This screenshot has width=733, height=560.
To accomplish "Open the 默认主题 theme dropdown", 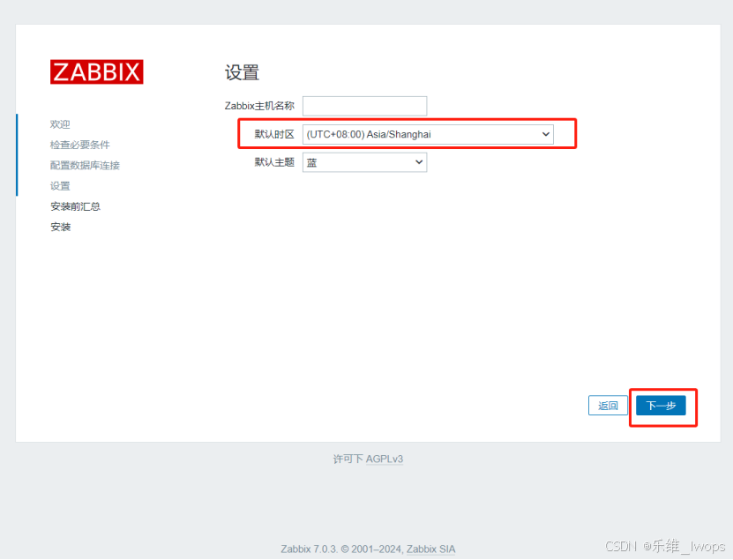I will click(x=364, y=162).
